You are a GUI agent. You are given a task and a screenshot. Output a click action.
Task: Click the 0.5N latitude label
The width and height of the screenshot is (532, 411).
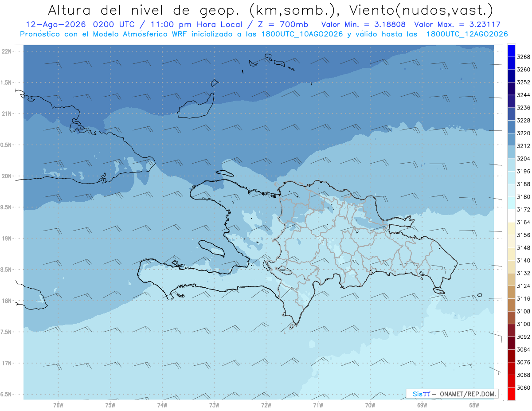pyautogui.click(x=7, y=145)
